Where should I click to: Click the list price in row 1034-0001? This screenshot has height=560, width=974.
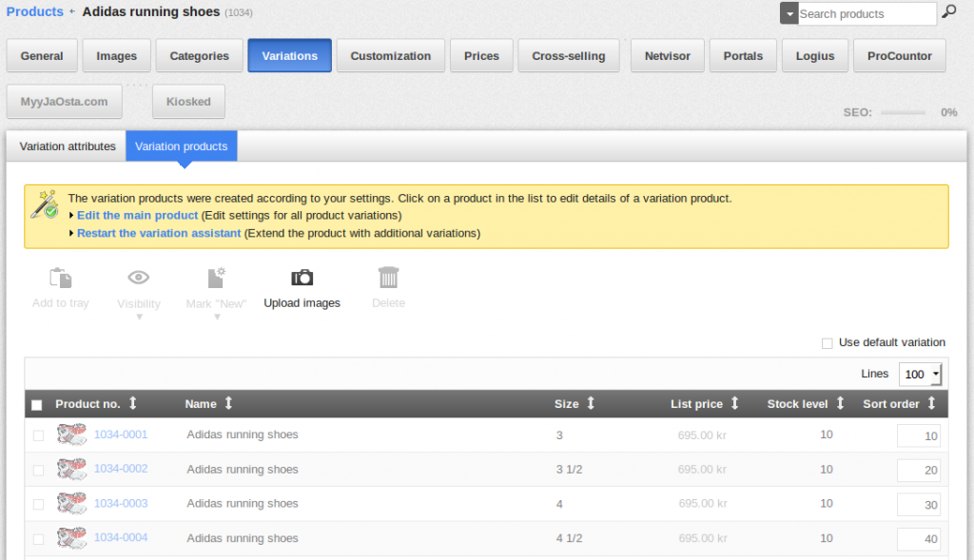[x=702, y=435]
